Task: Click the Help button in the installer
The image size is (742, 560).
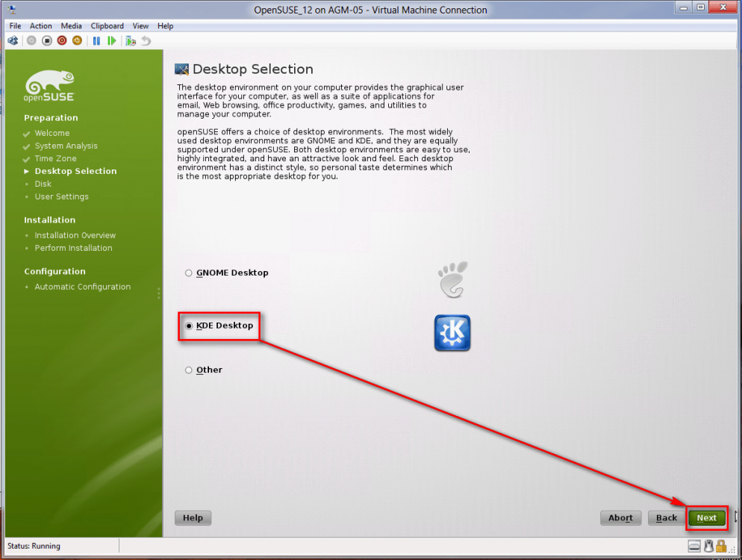Action: coord(193,518)
